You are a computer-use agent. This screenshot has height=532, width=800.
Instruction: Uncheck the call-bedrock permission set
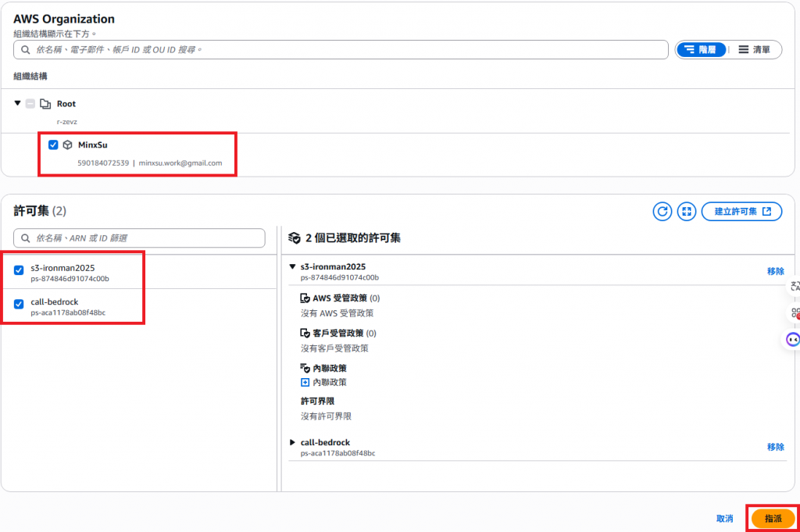tap(19, 304)
